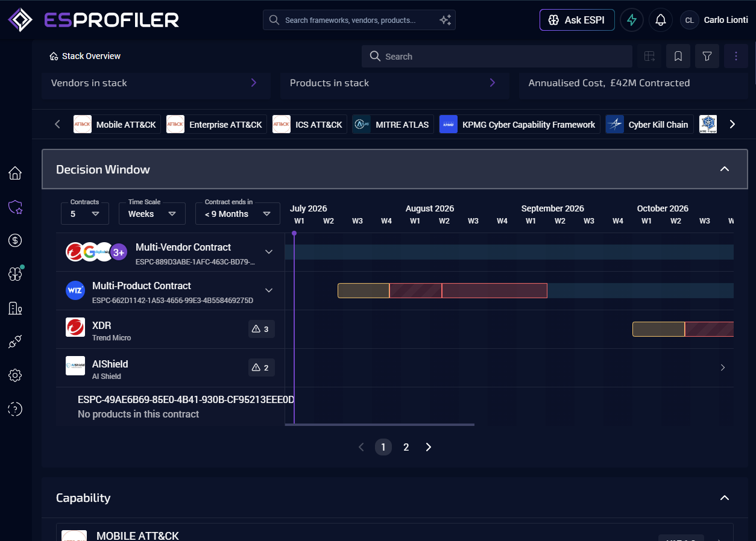The width and height of the screenshot is (756, 541).
Task: Click the Stack Overview search field
Action: (x=497, y=56)
